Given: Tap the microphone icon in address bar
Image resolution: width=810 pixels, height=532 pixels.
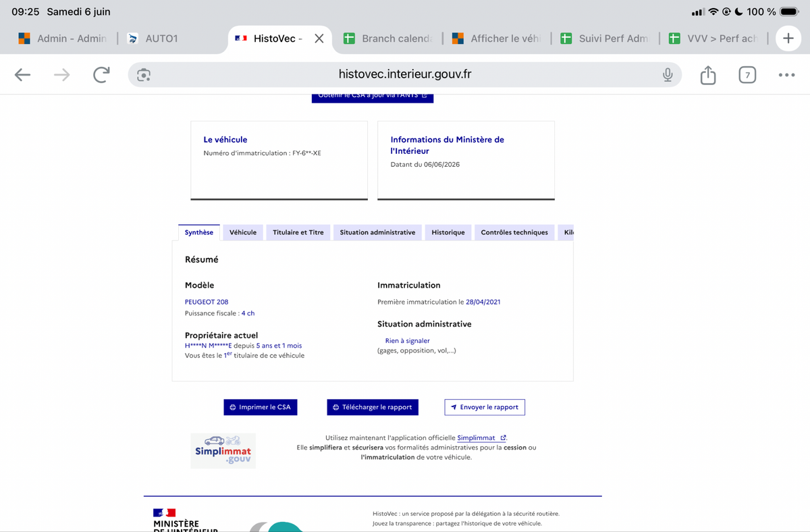Looking at the screenshot, I should (x=668, y=75).
